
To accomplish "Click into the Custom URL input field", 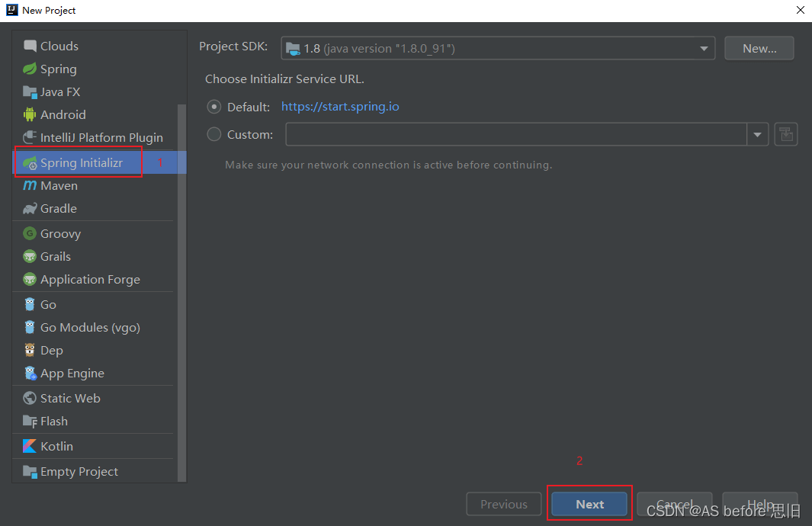I will tap(515, 135).
